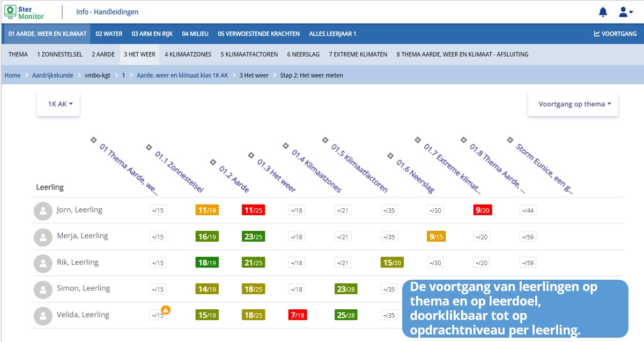644x342 pixels.
Task: Switch to the 02 WATER tab
Action: [109, 34]
